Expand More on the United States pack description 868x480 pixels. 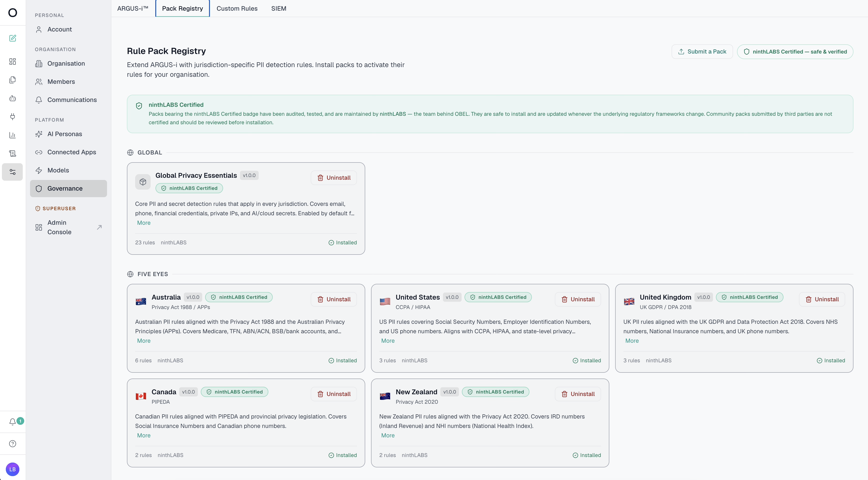pos(388,341)
